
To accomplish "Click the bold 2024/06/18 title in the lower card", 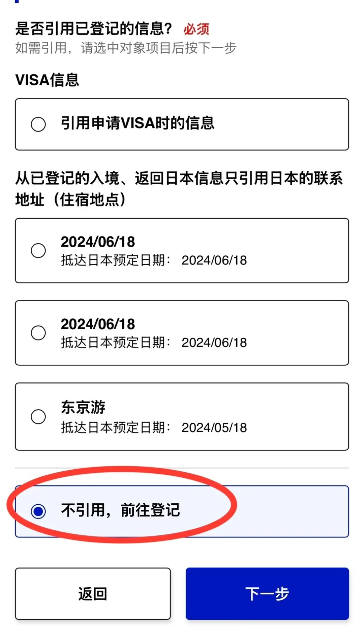I will point(98,324).
